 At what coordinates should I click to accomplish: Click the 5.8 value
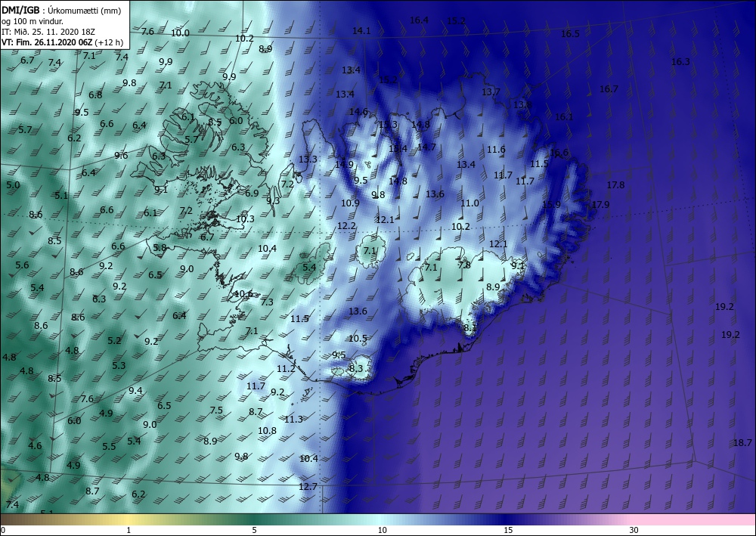(160, 248)
